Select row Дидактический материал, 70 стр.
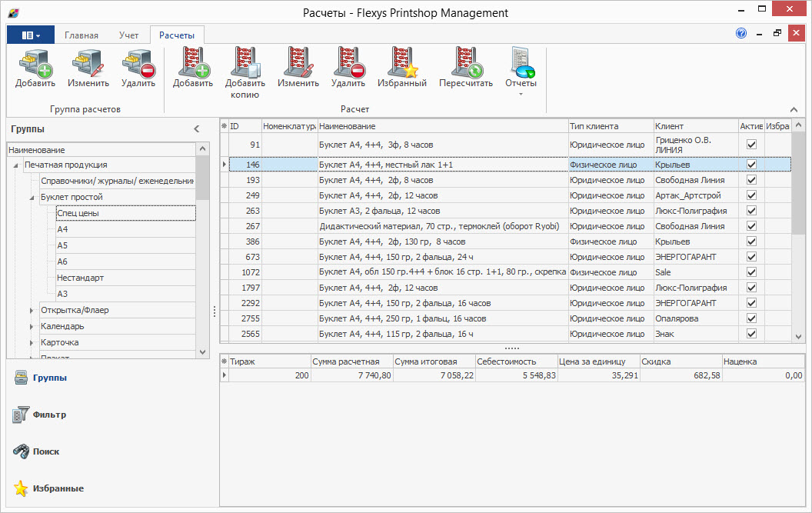Viewport: 812px width, 513px height. (x=510, y=226)
